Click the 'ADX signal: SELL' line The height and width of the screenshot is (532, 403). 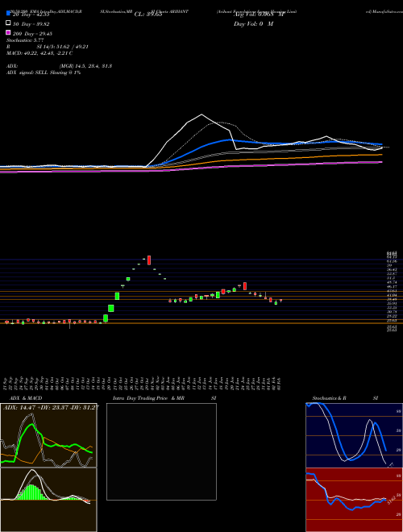44,73
